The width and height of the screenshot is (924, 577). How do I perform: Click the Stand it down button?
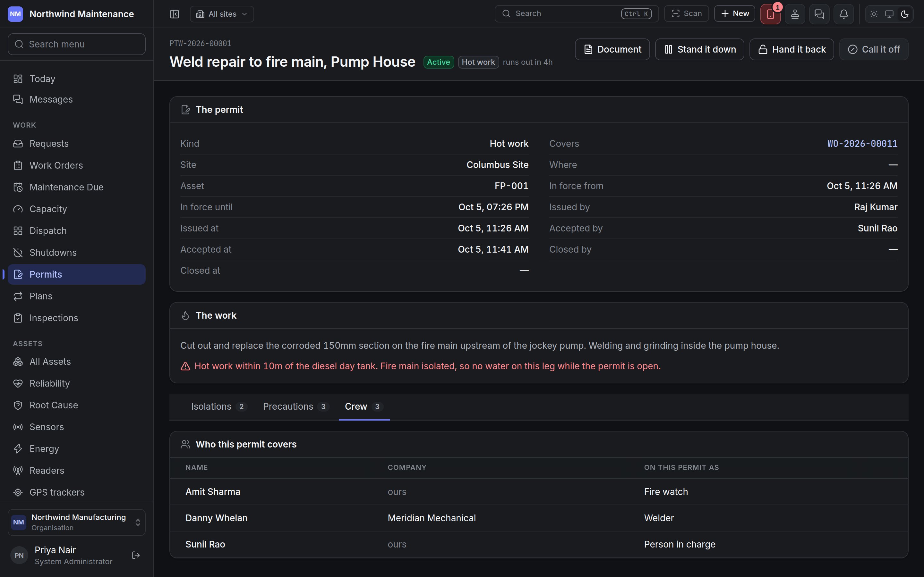coord(699,49)
